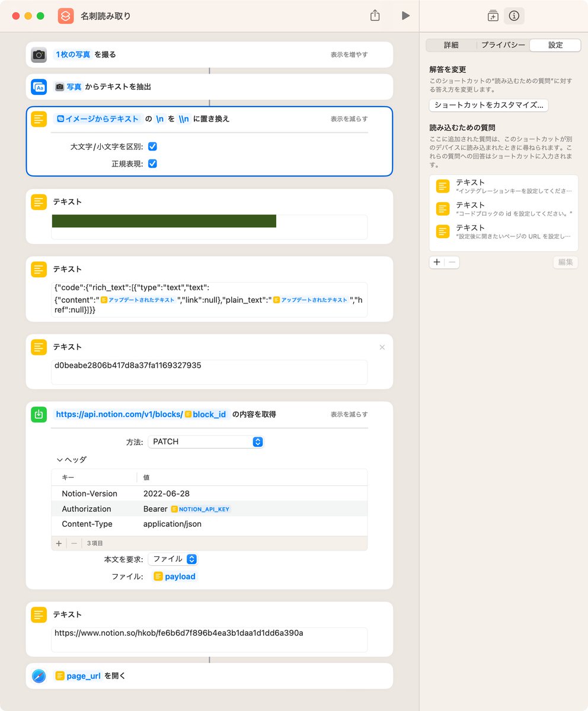588x711 pixels.
Task: Click the 1枚の写真 parameter token
Action: point(73,55)
